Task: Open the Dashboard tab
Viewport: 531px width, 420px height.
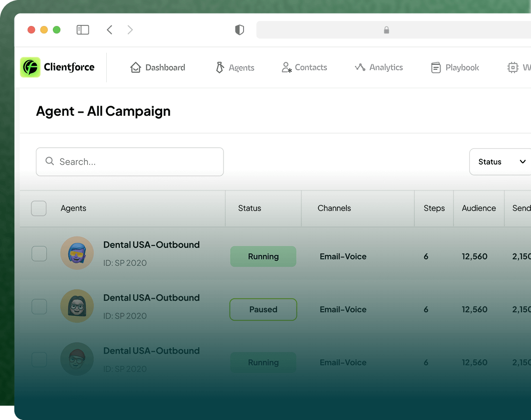Action: [158, 67]
